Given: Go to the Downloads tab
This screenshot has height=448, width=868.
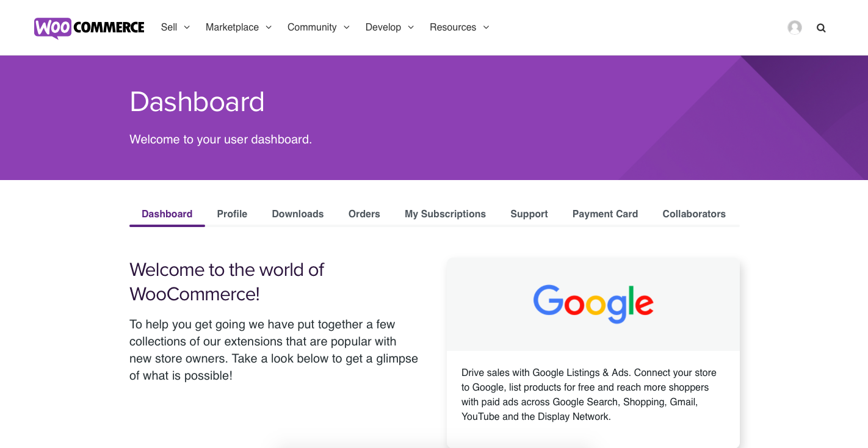Looking at the screenshot, I should [298, 214].
